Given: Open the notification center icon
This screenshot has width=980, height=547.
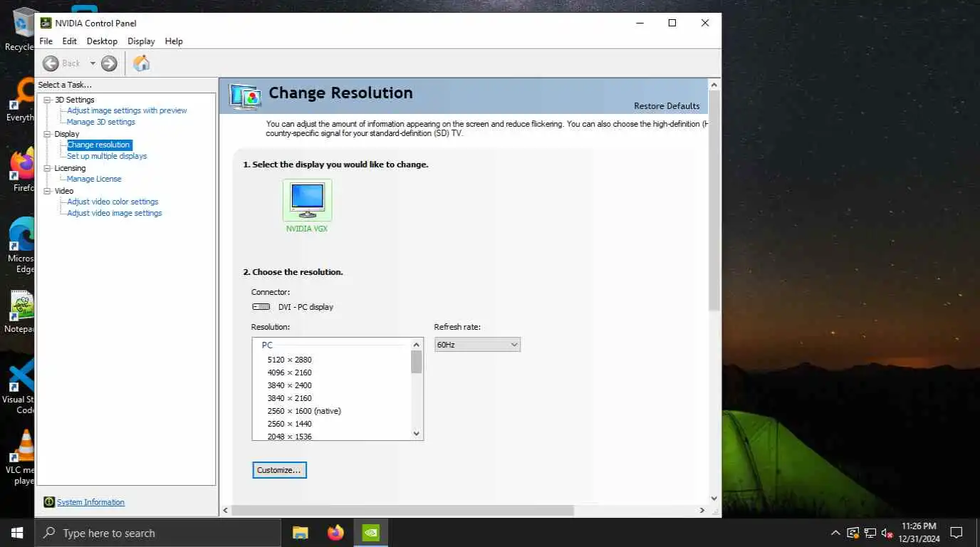Looking at the screenshot, I should click(956, 533).
